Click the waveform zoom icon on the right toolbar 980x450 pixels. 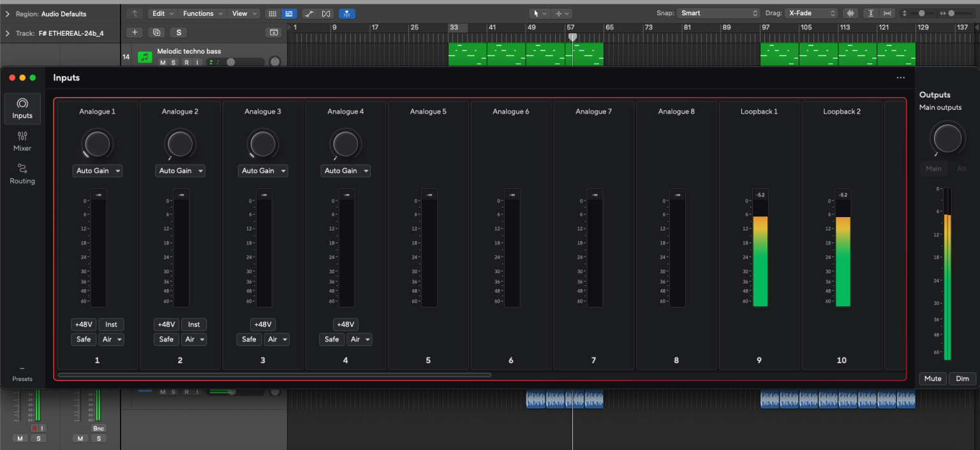850,13
